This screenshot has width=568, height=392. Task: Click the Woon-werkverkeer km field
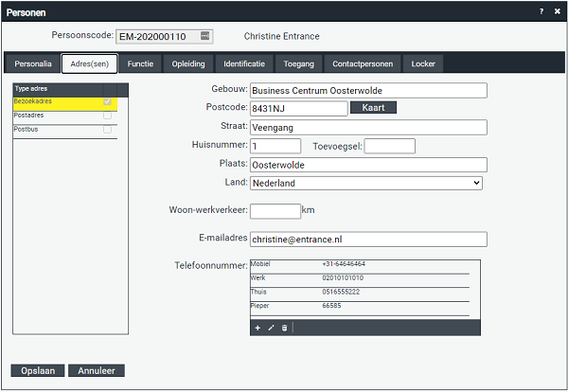coord(275,211)
